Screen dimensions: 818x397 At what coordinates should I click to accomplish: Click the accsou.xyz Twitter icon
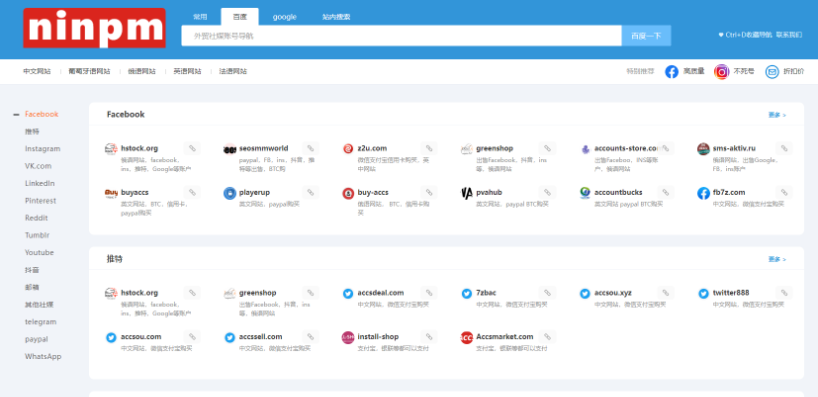pos(585,294)
